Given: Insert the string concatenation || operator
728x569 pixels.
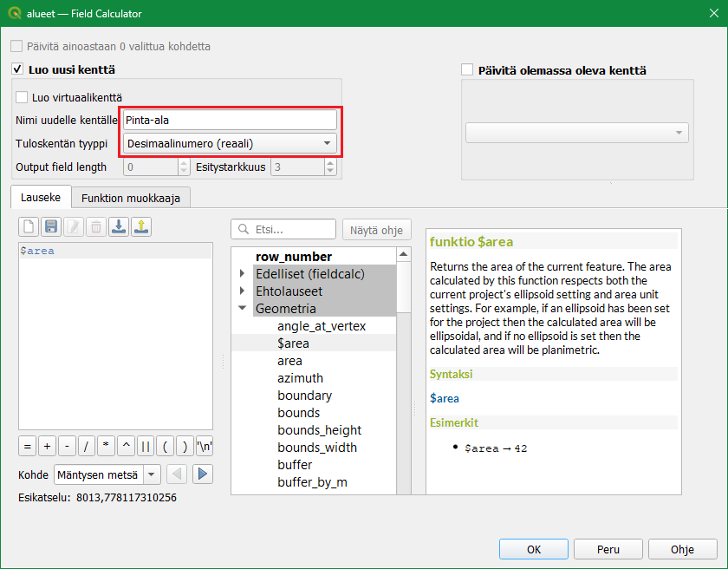Looking at the screenshot, I should pyautogui.click(x=145, y=446).
